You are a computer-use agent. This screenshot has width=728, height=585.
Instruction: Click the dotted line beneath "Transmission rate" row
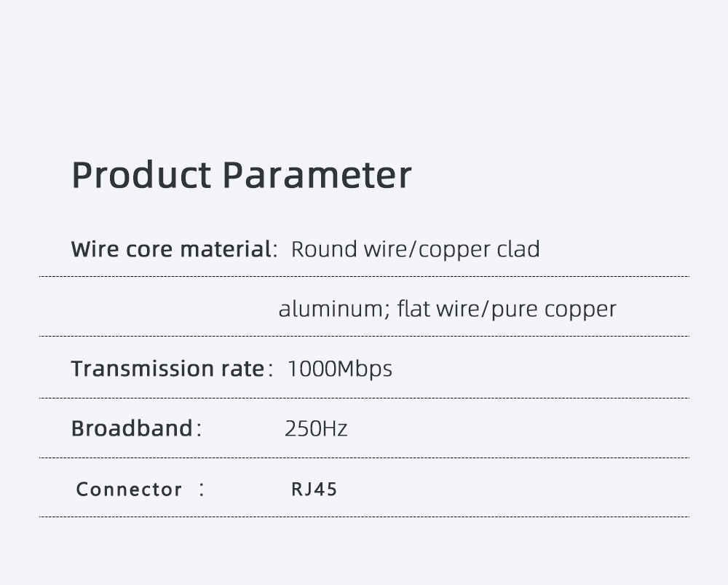click(x=364, y=398)
